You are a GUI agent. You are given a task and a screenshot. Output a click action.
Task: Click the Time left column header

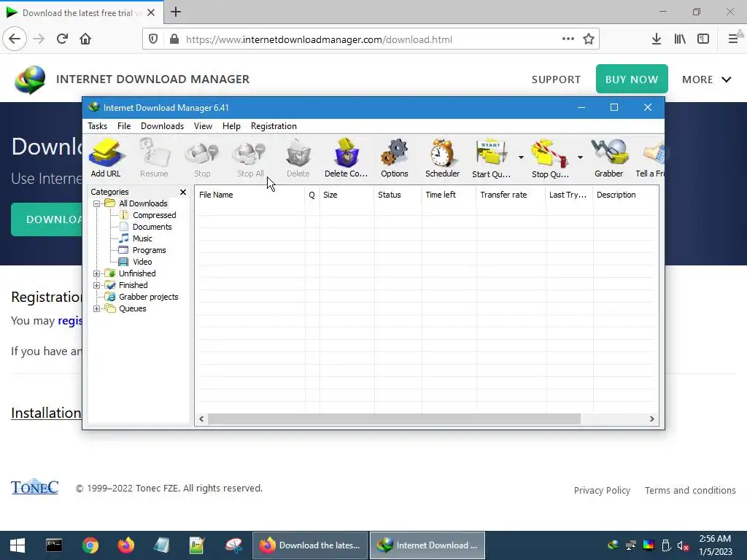(x=449, y=195)
